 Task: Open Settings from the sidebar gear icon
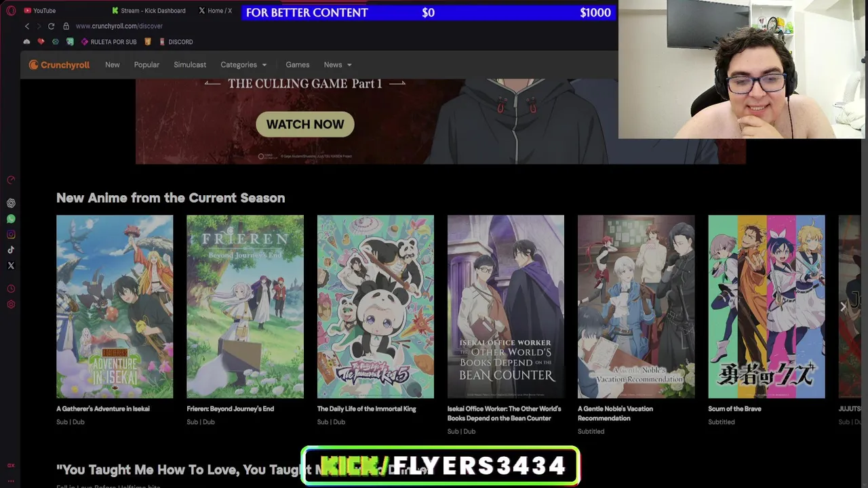click(x=11, y=305)
